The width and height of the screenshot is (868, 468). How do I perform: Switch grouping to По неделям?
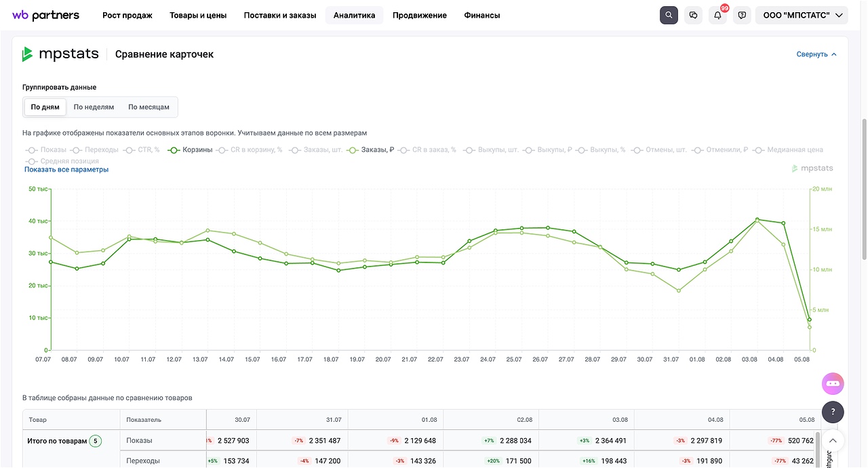(94, 107)
